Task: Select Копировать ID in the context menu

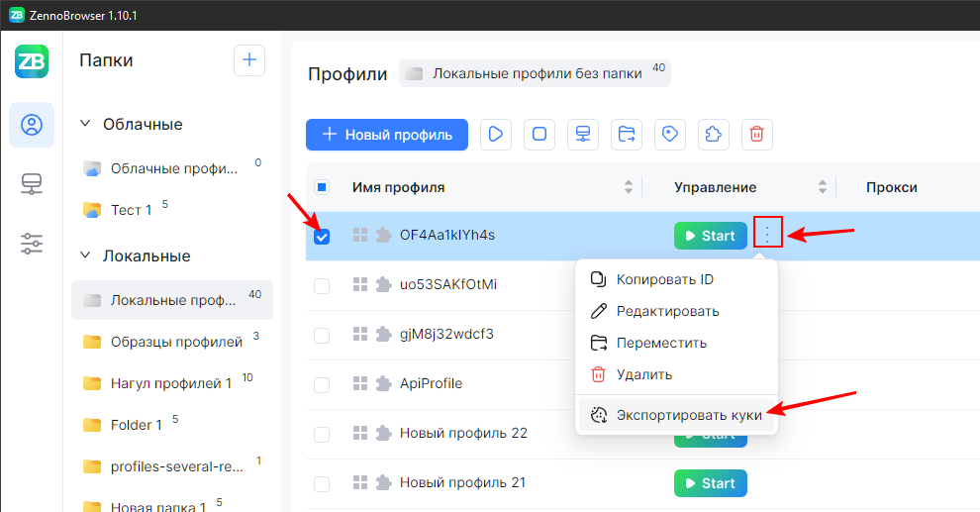Action: click(x=664, y=279)
